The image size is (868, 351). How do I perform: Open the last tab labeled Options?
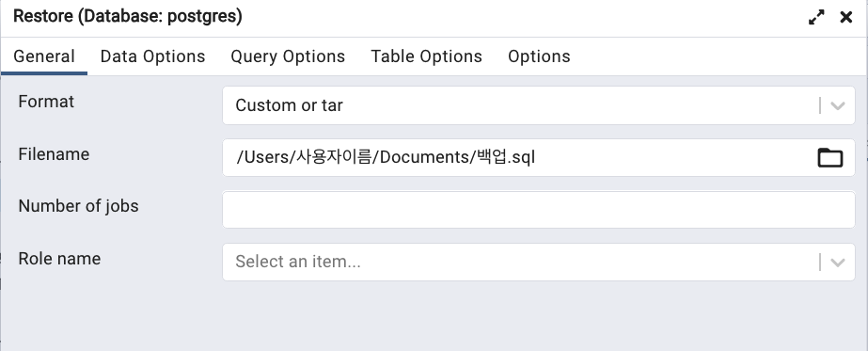pos(539,56)
